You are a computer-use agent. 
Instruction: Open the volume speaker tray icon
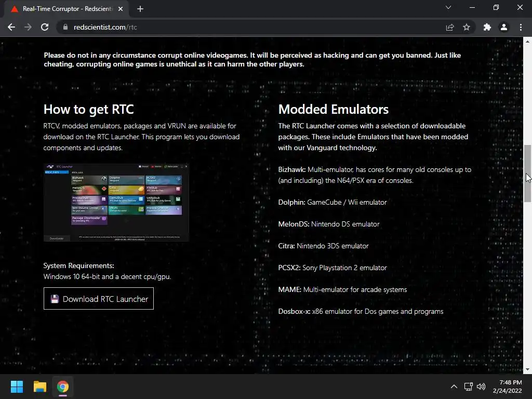coord(481,387)
